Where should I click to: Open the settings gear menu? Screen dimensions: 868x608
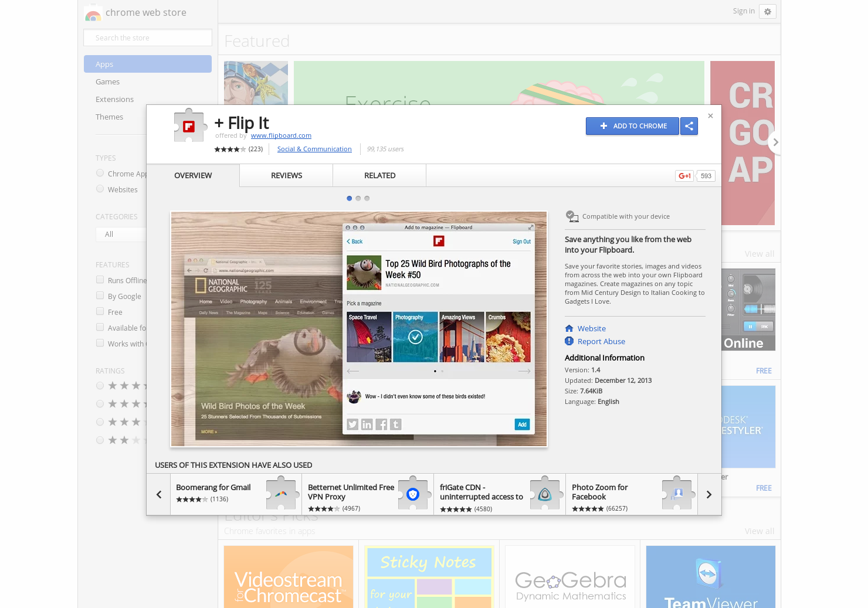(x=768, y=11)
